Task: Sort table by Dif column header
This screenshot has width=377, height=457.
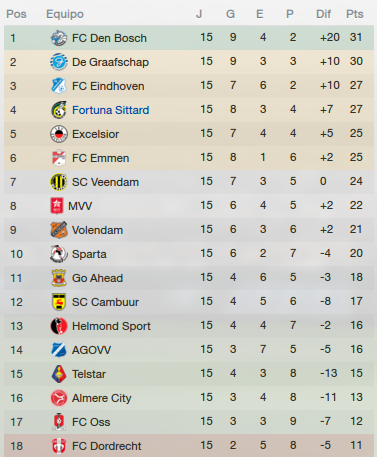Action: click(323, 14)
